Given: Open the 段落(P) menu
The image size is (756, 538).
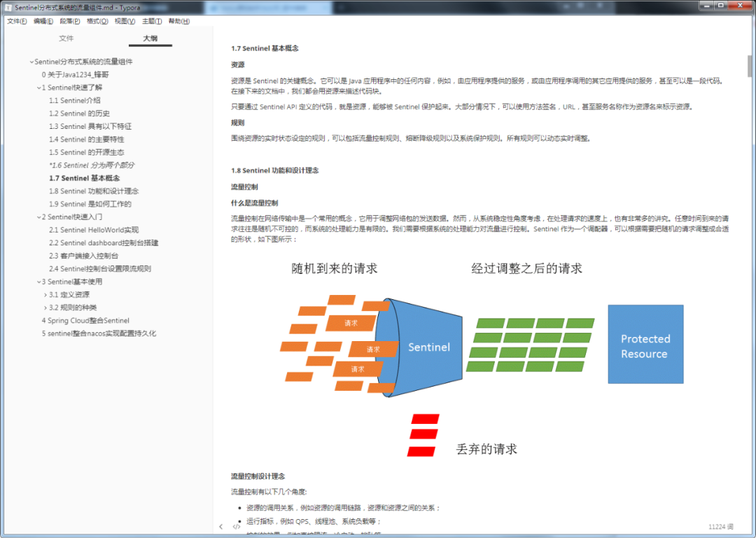Looking at the screenshot, I should coord(70,21).
